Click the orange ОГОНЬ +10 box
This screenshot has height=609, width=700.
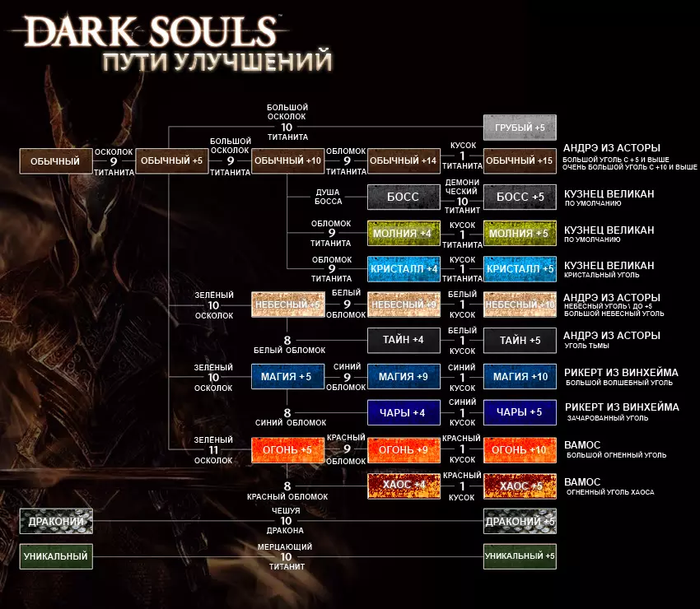tap(520, 450)
